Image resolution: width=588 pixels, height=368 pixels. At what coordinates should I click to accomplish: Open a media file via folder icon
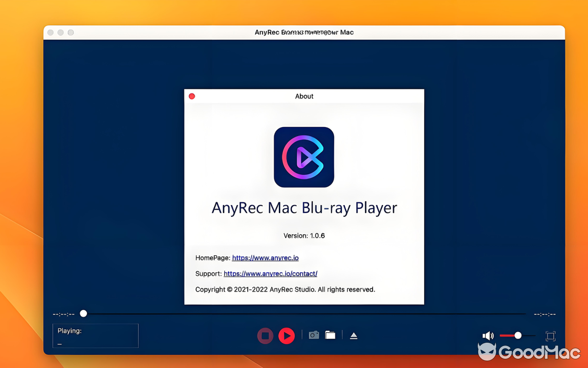(330, 335)
